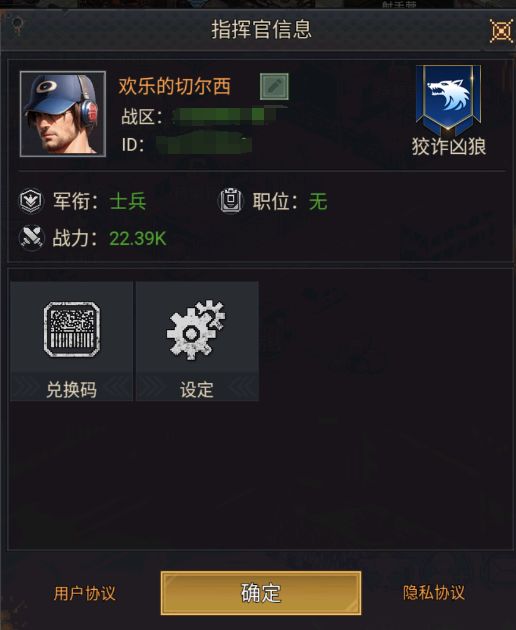Click the 22.39K power value

click(x=138, y=238)
